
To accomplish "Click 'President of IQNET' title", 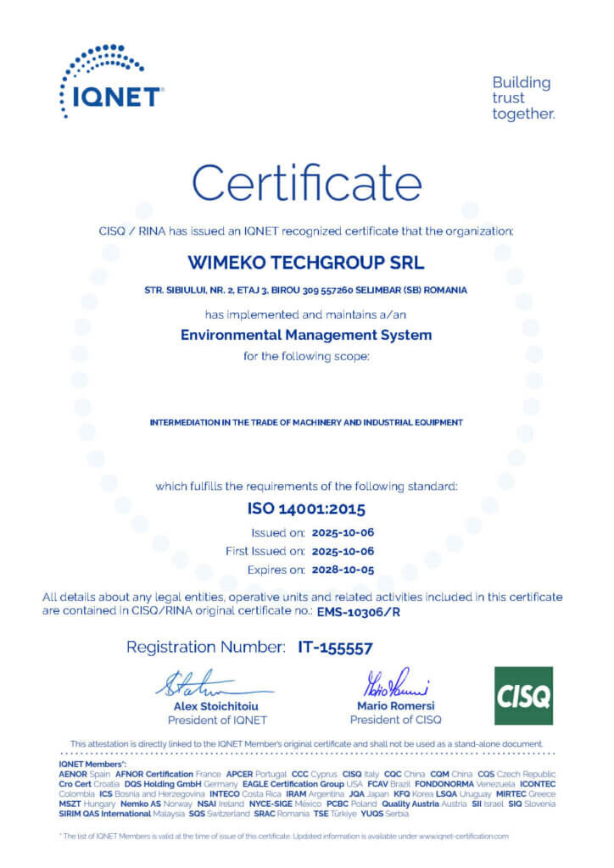I will pos(217,721).
